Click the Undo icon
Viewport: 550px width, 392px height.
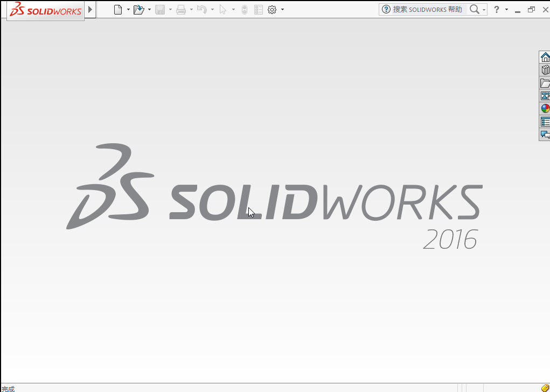coord(201,9)
